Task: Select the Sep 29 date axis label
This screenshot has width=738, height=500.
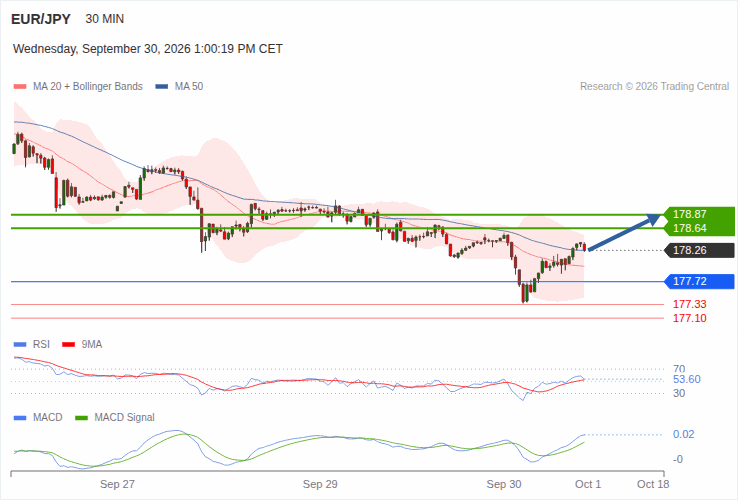Action: click(x=320, y=484)
